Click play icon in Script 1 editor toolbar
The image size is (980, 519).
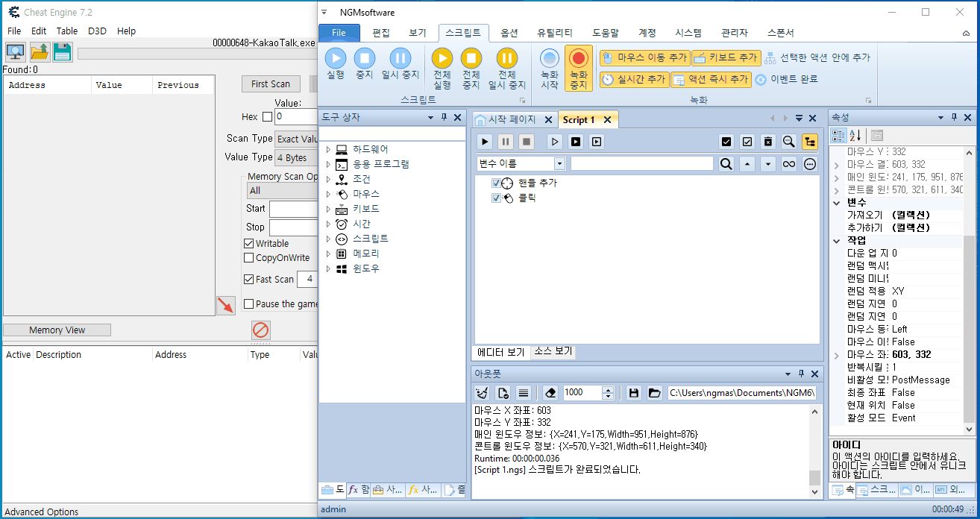tap(485, 142)
